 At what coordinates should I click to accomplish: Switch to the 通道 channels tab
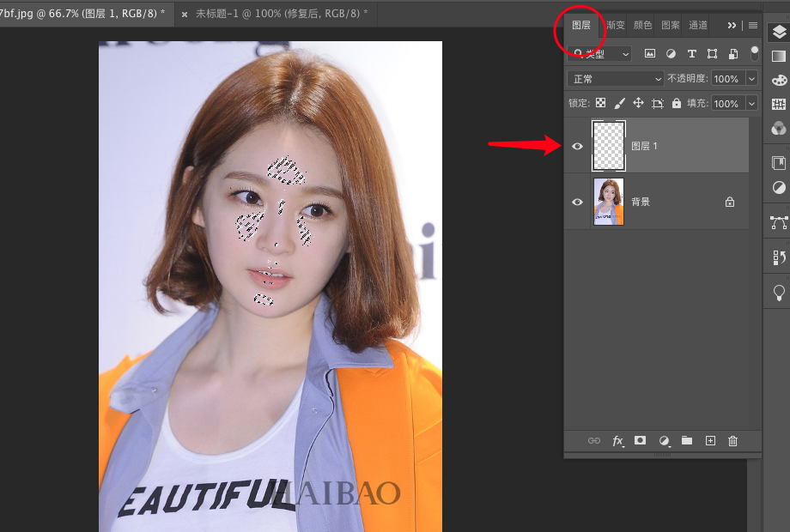(698, 25)
